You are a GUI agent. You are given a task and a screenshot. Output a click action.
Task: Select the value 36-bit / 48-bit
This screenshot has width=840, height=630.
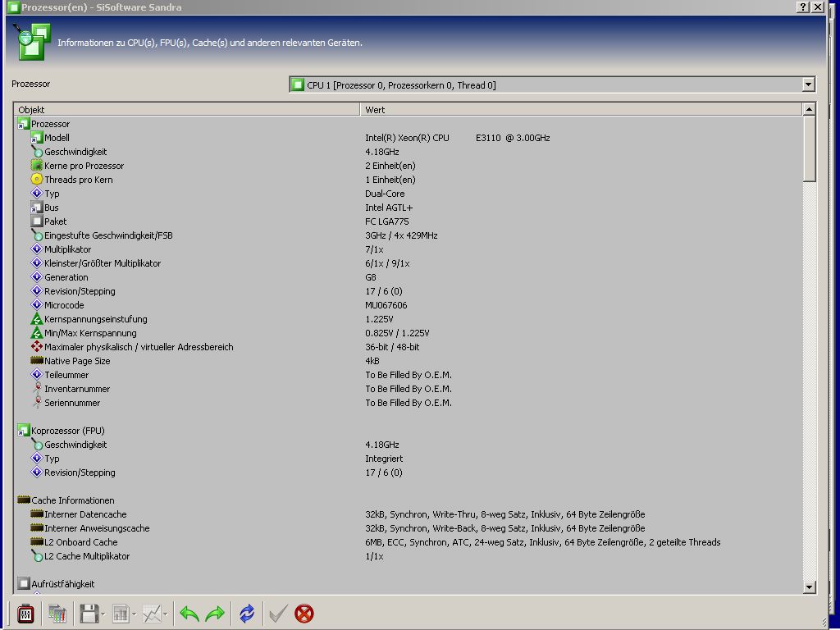coord(392,347)
